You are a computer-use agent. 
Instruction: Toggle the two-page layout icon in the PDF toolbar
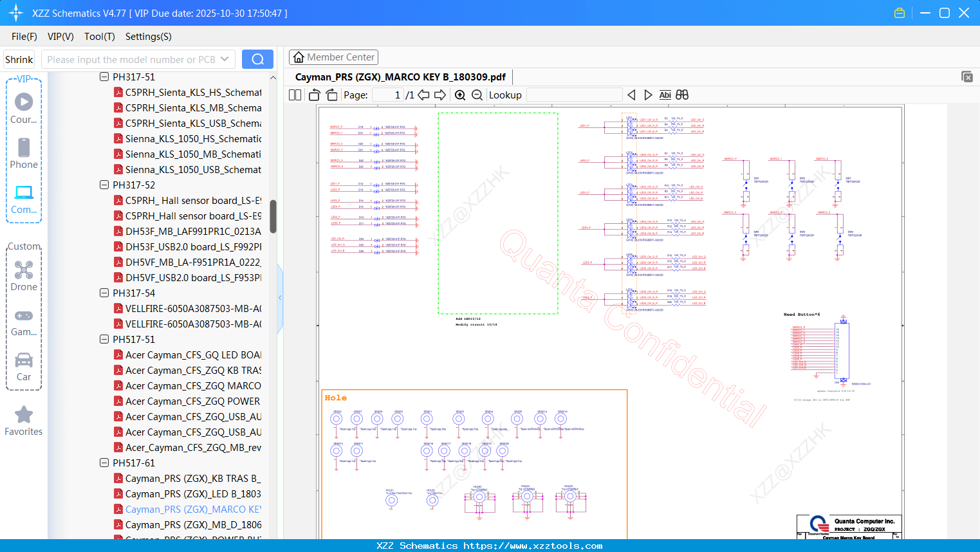coord(295,95)
